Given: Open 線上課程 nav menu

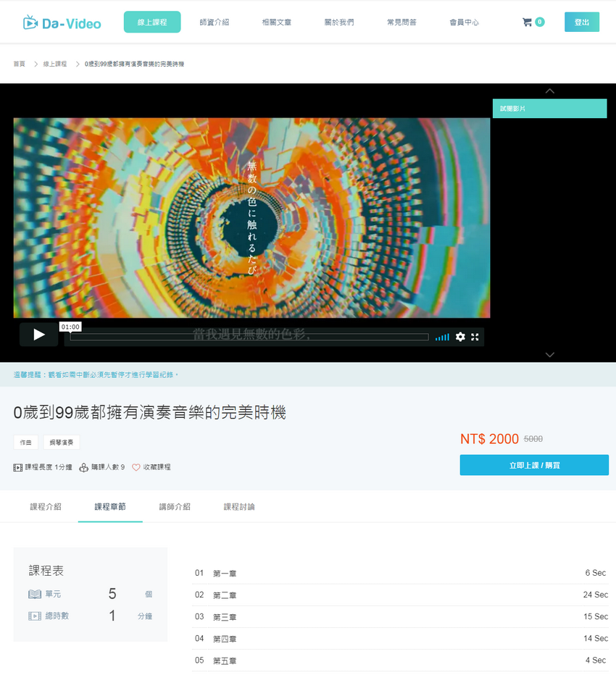Looking at the screenshot, I should click(152, 22).
